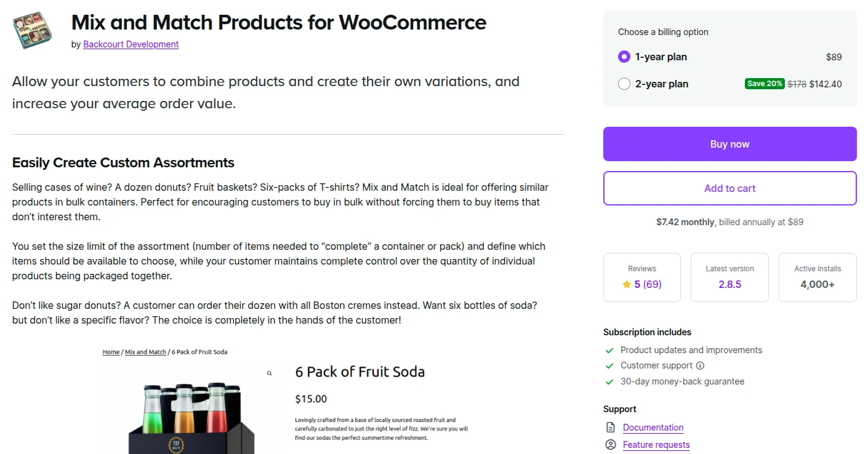Choose the 2-year plan billing option

pos(624,84)
